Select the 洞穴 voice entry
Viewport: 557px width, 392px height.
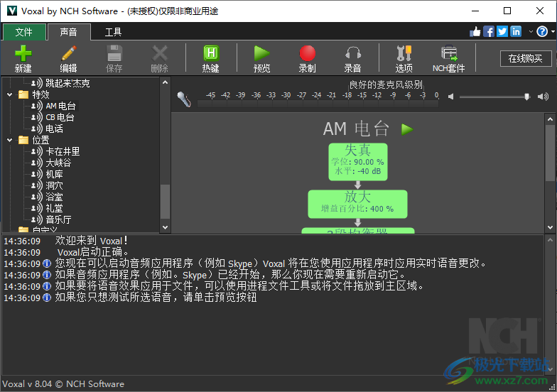[54, 186]
